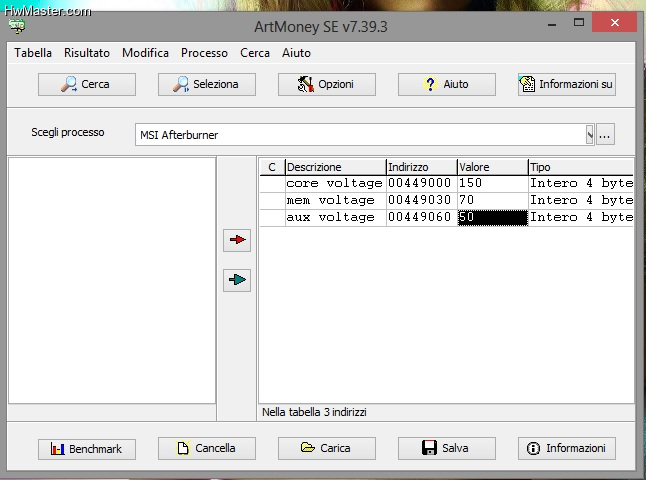The width and height of the screenshot is (646, 480).
Task: Click address cell 00449000
Action: [x=421, y=183]
